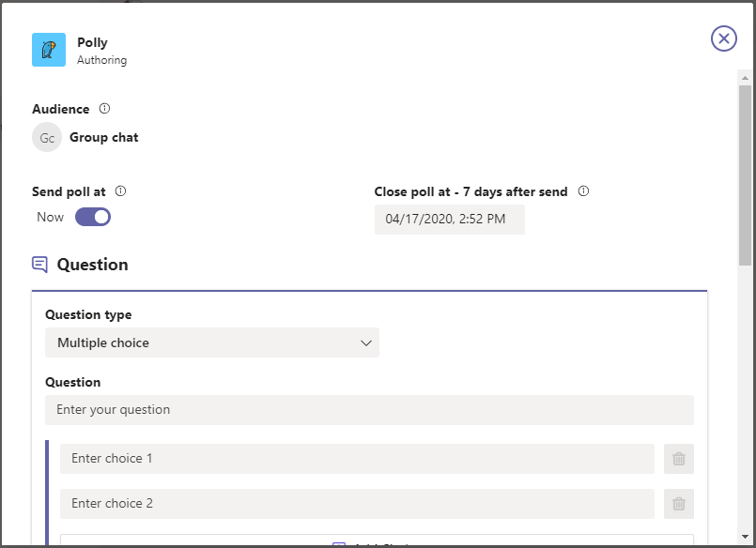Click info icon next to Close poll at

583,191
